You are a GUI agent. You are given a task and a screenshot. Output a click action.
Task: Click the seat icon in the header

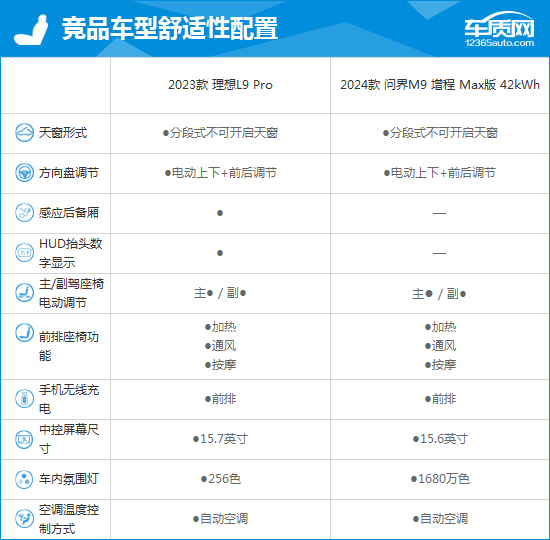(31, 29)
